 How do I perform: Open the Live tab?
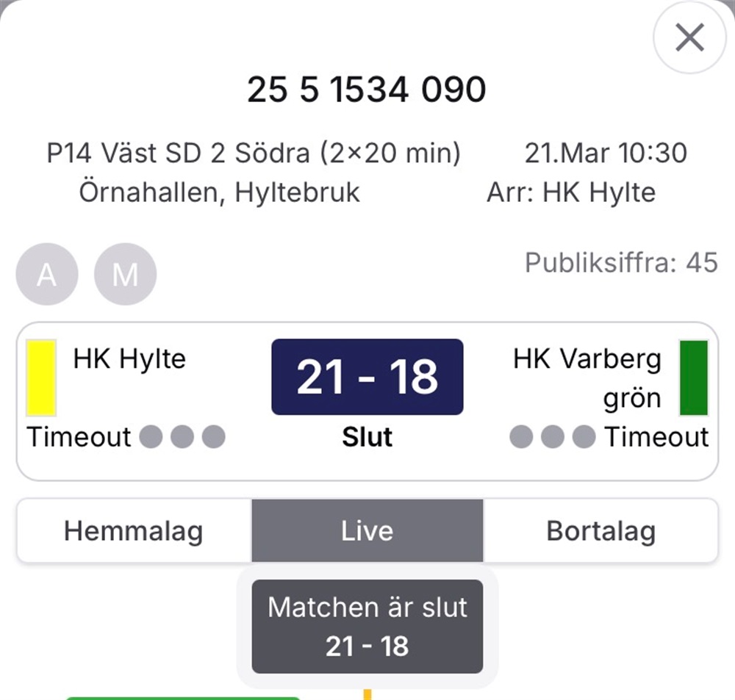point(367,531)
